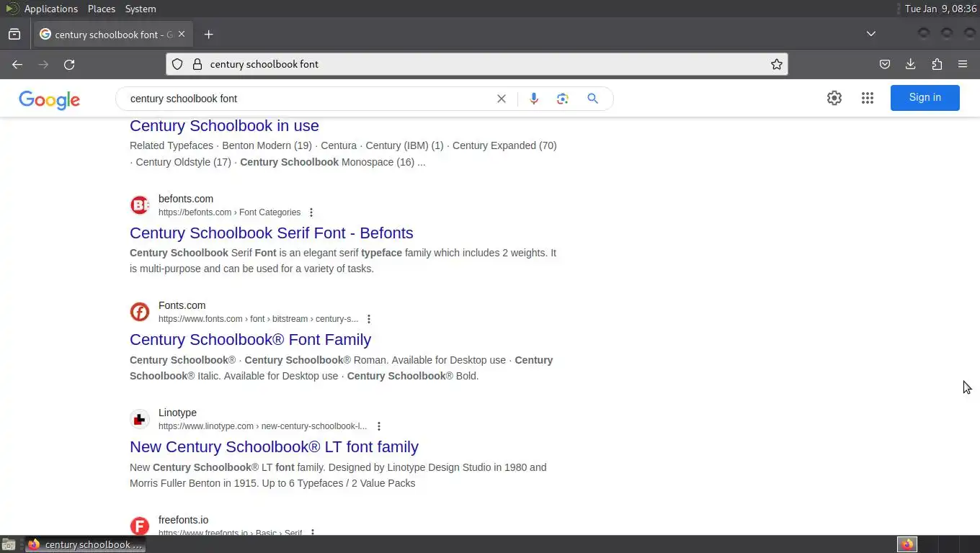Clear the Google search box text
The height and width of the screenshot is (553, 980).
point(502,99)
